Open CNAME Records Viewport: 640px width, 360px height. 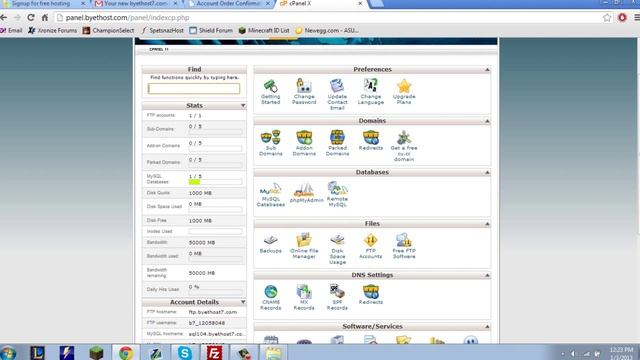[x=271, y=297]
